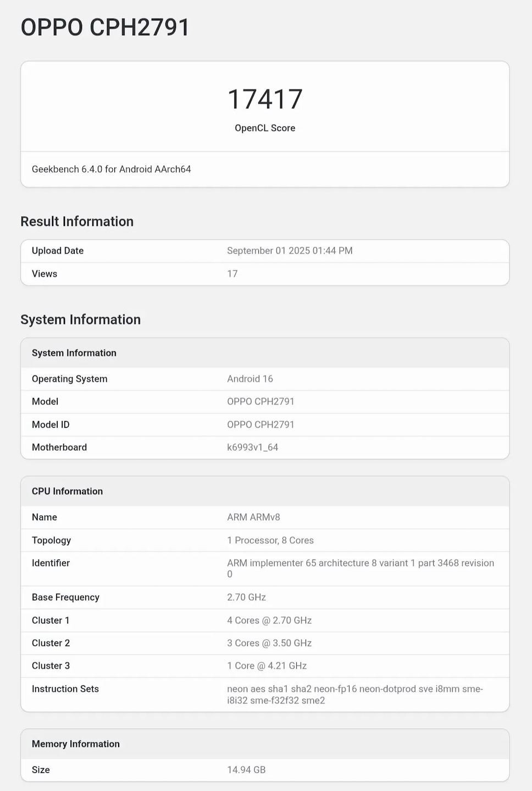This screenshot has height=791, width=532.
Task: Click the OPPO CPH2791 page title
Action: 105,27
